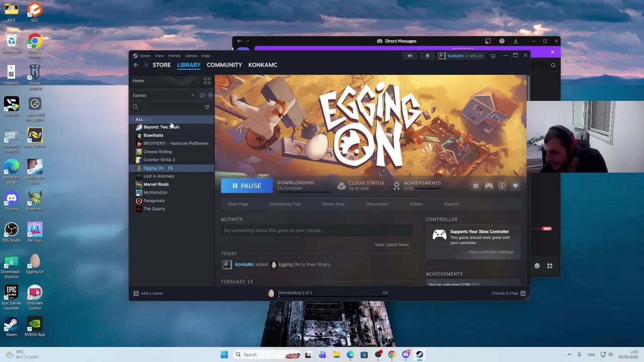Click the help icon in Discord window
This screenshot has width=644, height=362.
click(x=502, y=41)
